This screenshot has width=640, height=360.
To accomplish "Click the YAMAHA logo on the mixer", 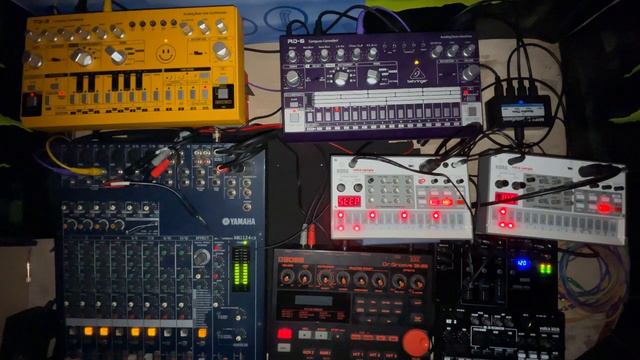I will tap(239, 221).
